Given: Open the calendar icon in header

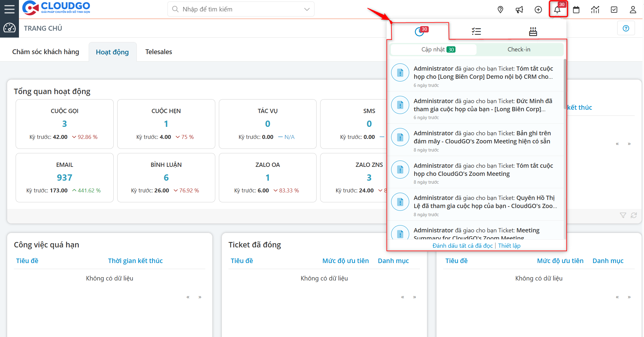Looking at the screenshot, I should [576, 10].
